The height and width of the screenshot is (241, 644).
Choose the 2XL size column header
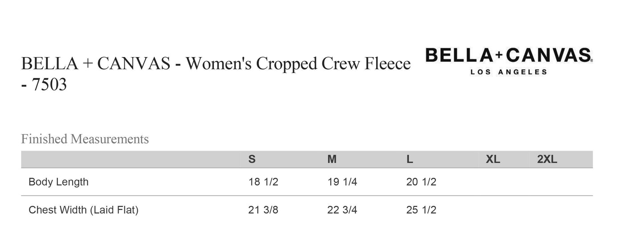pos(547,159)
